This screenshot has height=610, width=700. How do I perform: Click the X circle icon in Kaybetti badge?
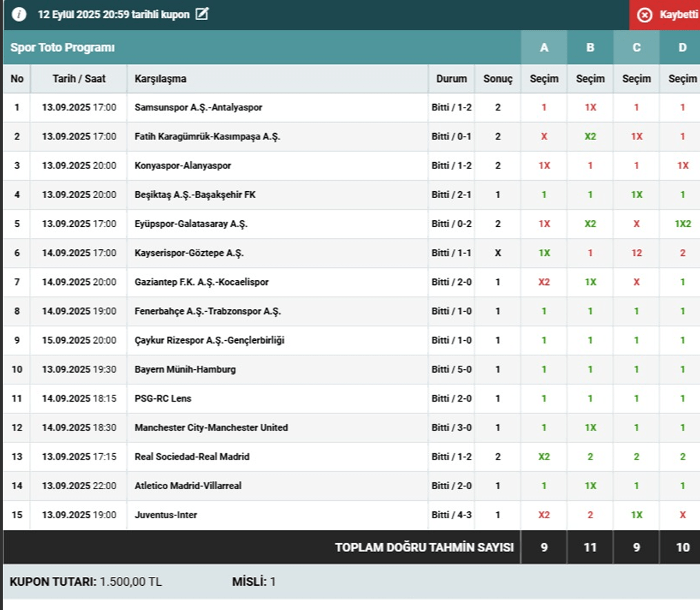tap(644, 15)
